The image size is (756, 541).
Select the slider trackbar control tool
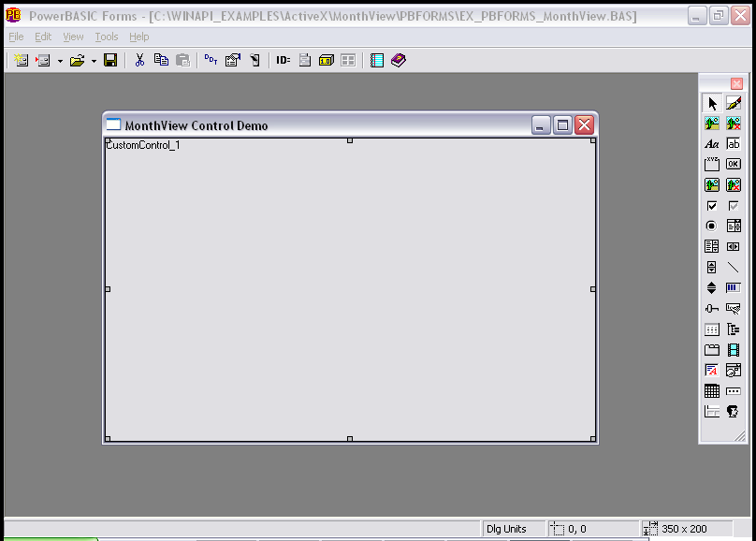[x=712, y=309]
